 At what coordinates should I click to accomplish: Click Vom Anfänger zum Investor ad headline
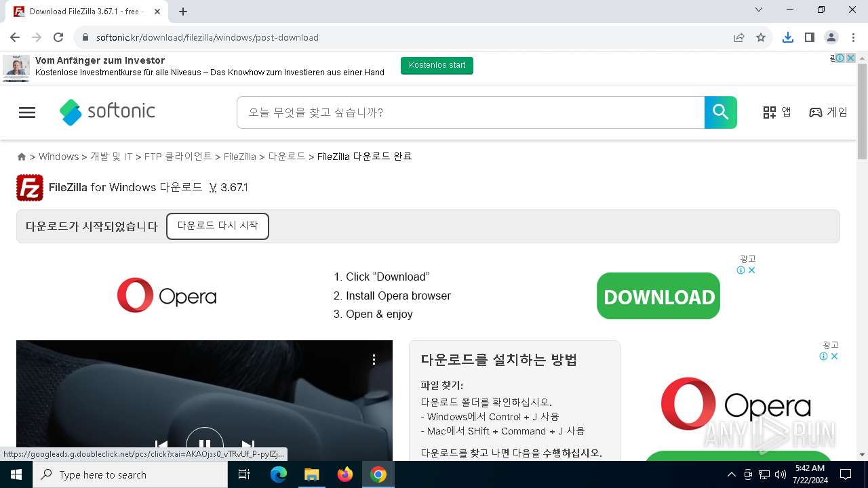(x=100, y=60)
